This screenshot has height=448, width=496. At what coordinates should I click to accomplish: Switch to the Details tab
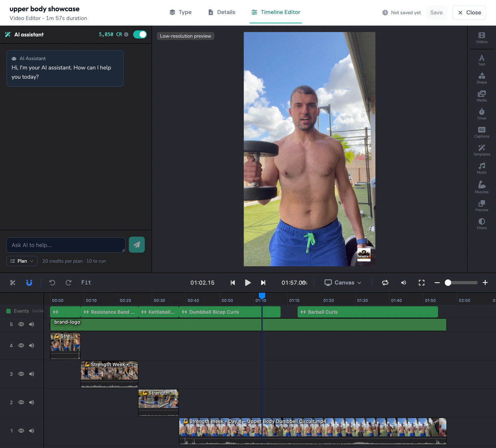(222, 12)
